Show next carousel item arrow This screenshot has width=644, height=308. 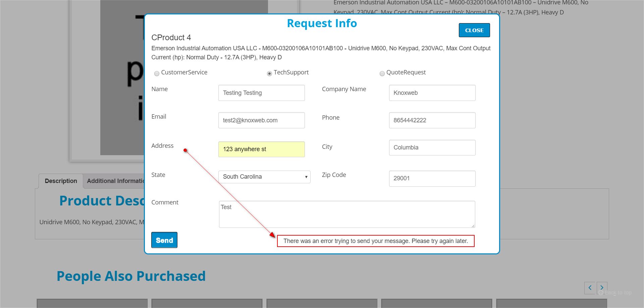(602, 288)
